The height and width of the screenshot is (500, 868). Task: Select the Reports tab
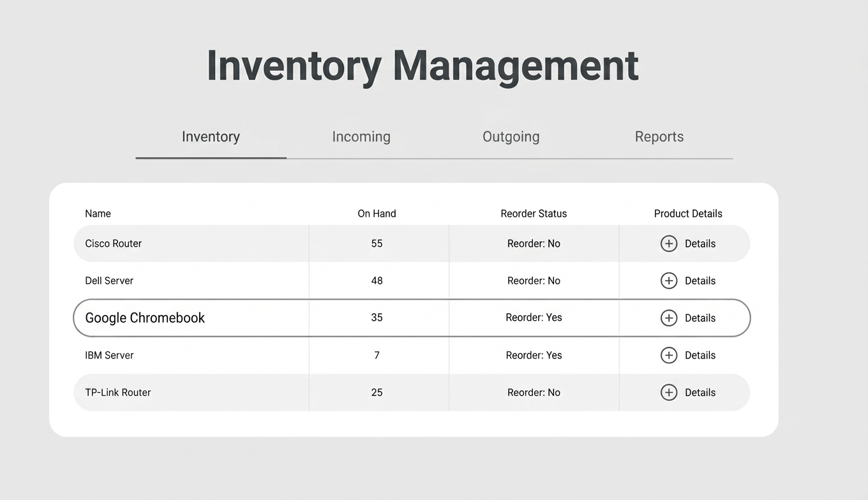coord(659,136)
